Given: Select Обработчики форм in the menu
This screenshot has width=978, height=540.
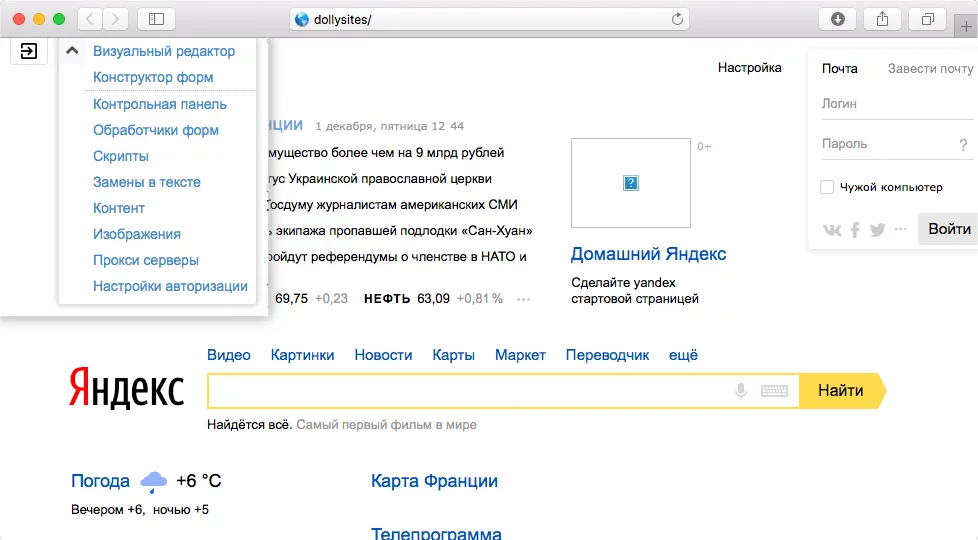Looking at the screenshot, I should click(x=156, y=130).
